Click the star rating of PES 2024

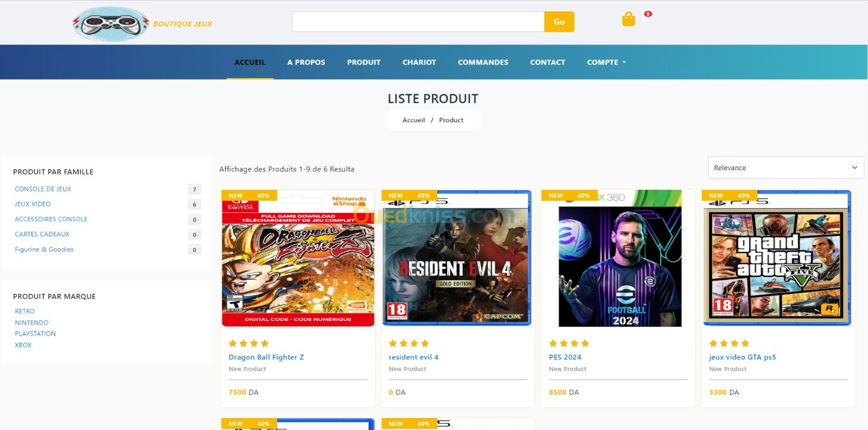click(x=569, y=343)
